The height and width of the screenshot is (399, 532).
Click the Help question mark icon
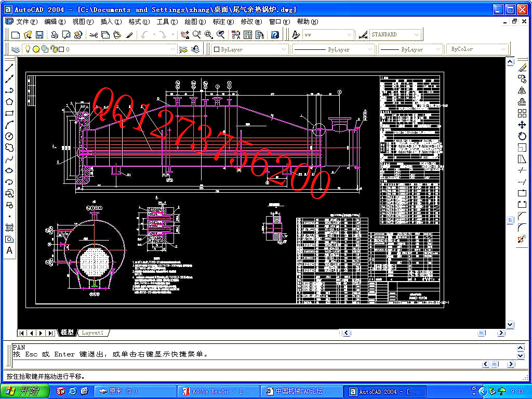tap(275, 35)
